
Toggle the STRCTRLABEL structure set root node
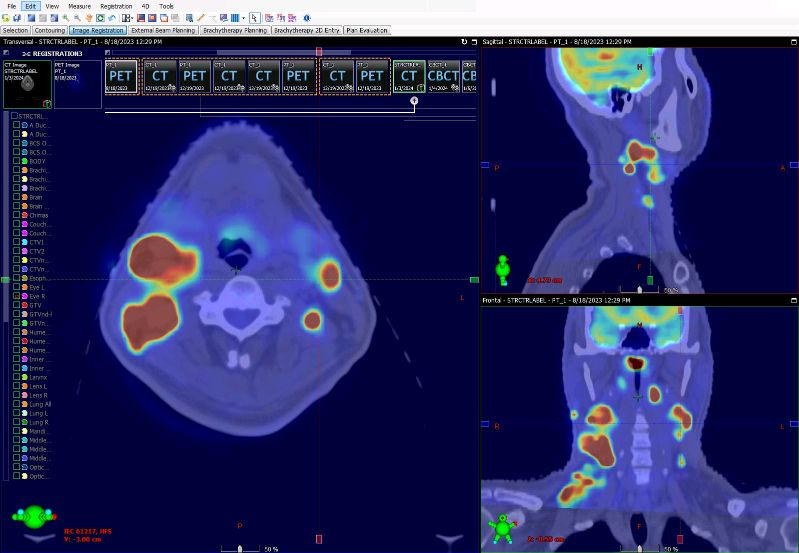point(13,116)
